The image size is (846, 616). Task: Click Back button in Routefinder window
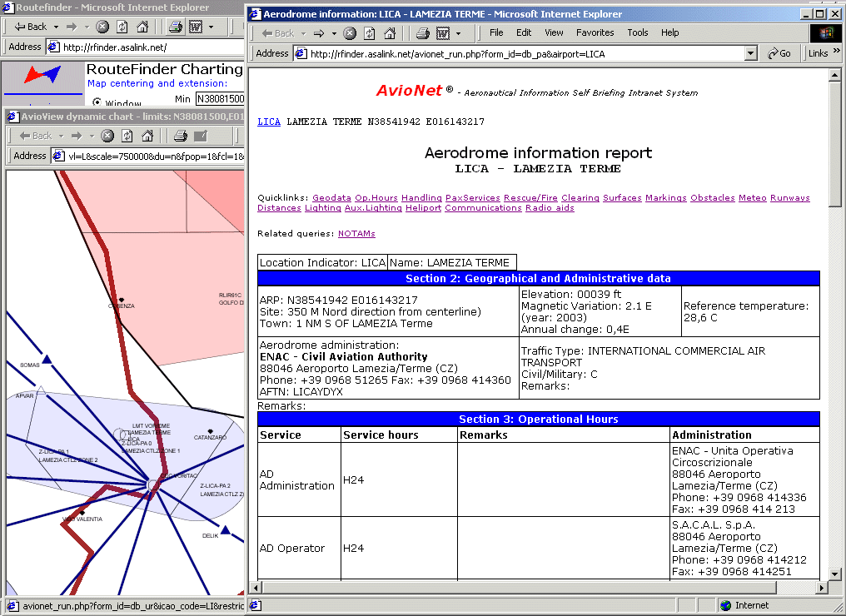coord(32,27)
